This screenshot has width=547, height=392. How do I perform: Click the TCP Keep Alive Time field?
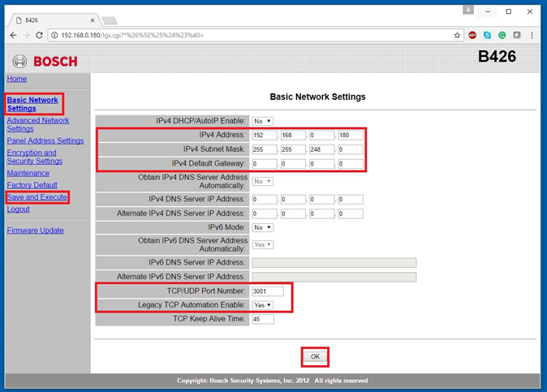tap(263, 319)
